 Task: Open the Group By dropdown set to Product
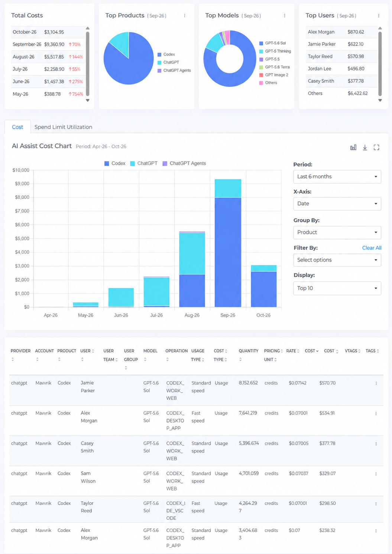(337, 232)
